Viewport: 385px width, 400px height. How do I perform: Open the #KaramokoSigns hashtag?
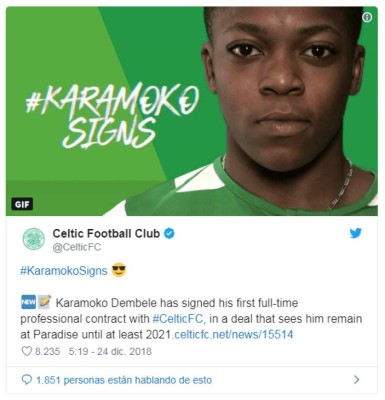[x=64, y=271]
